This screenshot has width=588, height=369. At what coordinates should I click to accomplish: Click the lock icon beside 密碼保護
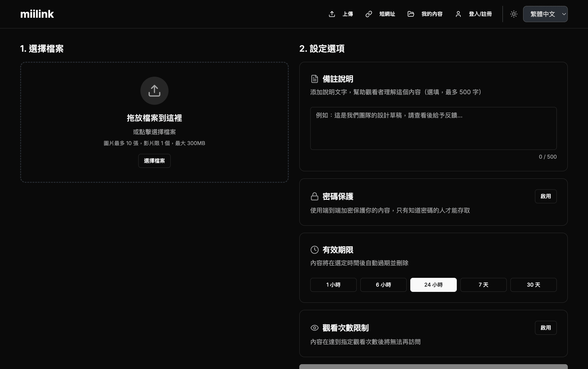314,196
